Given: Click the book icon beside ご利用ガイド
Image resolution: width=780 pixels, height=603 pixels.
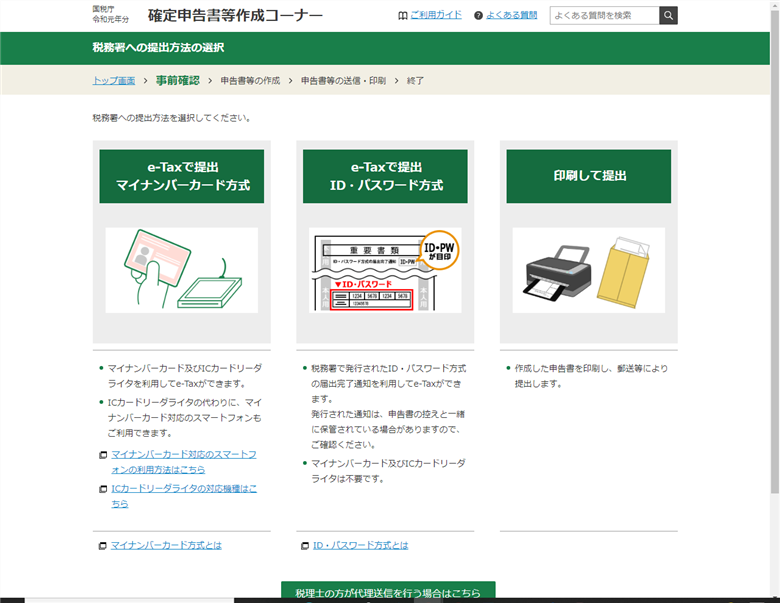Looking at the screenshot, I should tap(403, 16).
